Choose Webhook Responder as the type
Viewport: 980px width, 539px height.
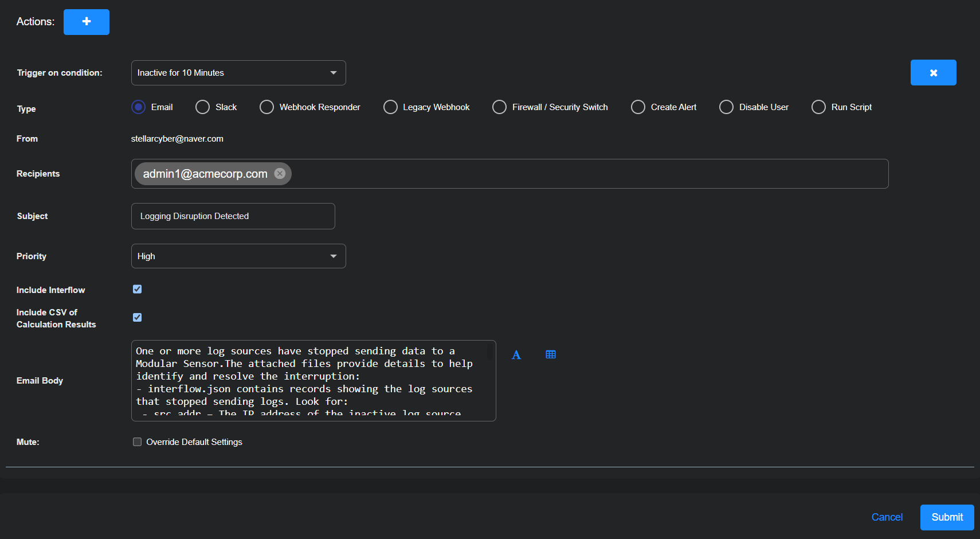point(266,107)
